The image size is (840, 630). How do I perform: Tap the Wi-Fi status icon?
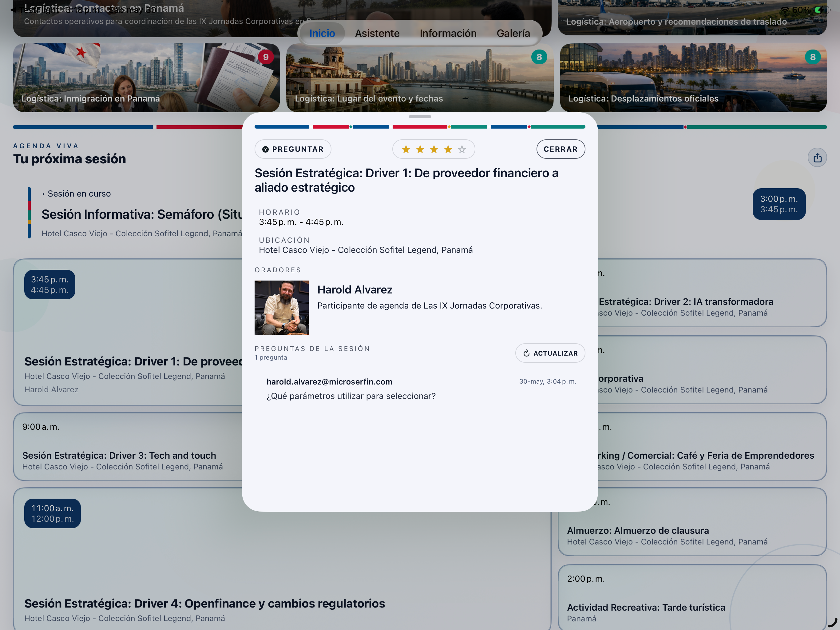point(785,10)
